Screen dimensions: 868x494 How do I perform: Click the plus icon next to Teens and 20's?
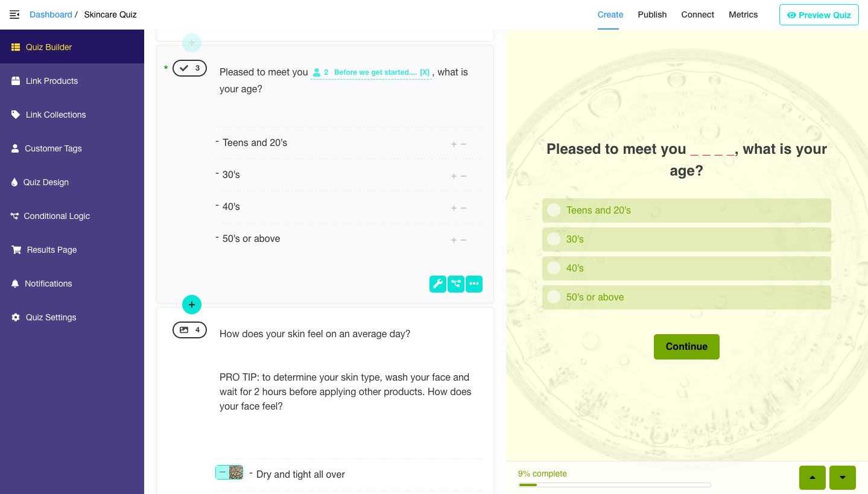click(454, 144)
